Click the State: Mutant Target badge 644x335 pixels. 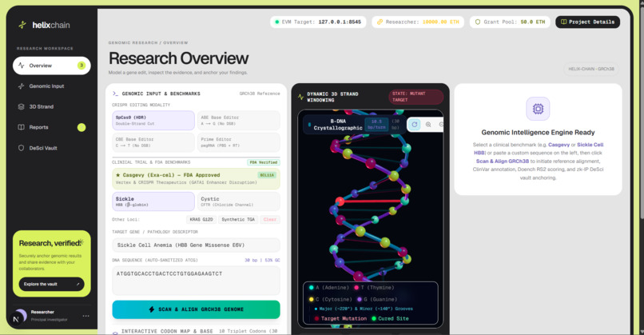(416, 97)
